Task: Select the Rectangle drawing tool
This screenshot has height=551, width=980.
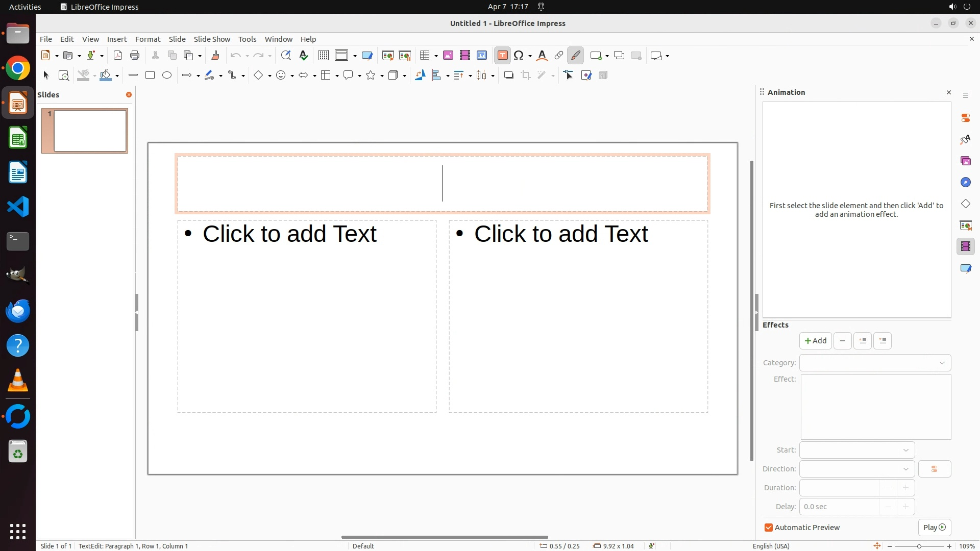Action: [150, 76]
